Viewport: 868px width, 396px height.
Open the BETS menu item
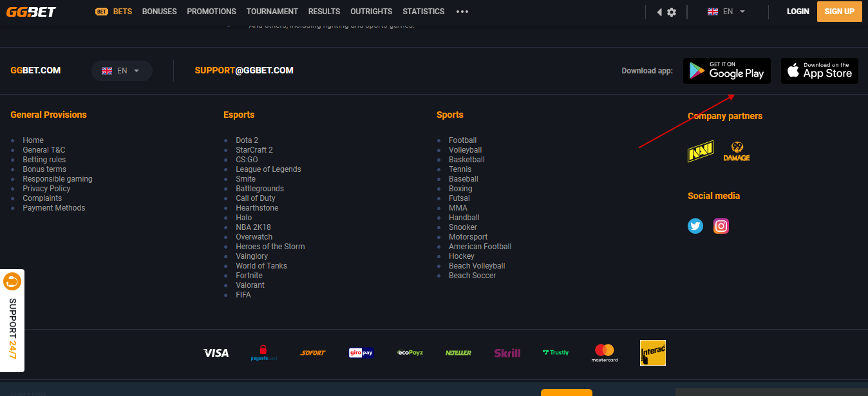point(114,12)
